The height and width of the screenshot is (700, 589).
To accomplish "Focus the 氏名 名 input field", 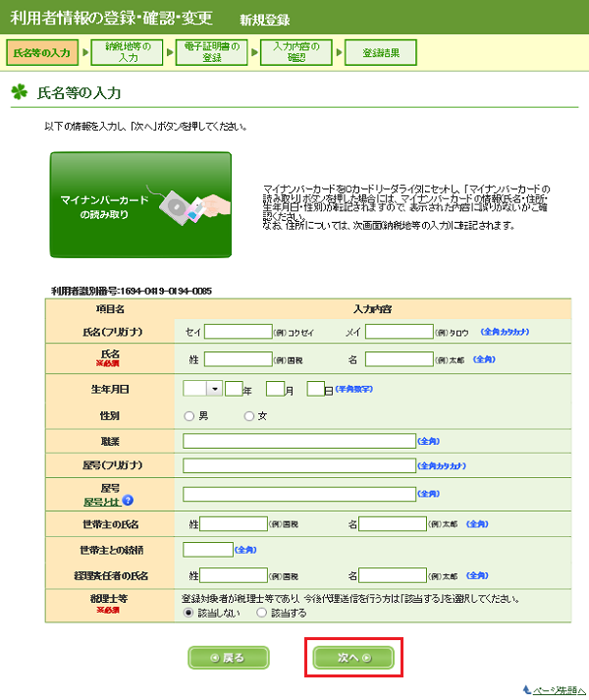I will click(x=400, y=359).
